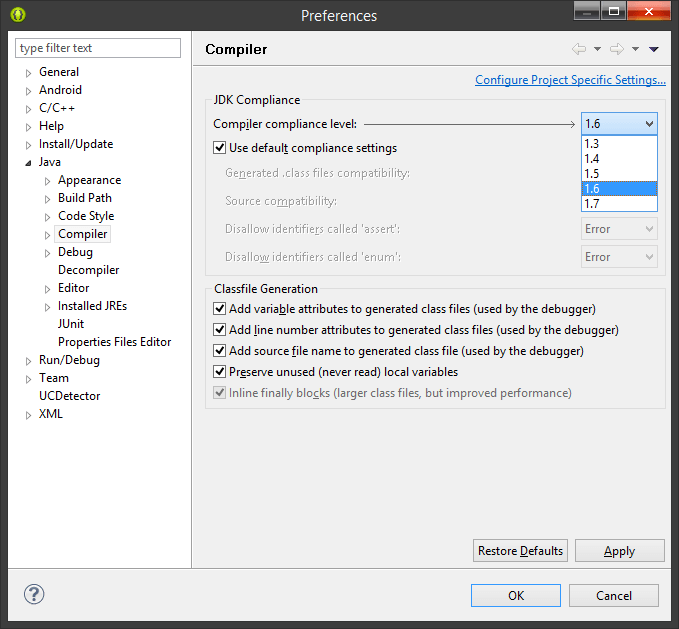
Task: Toggle Add variable attributes to class files
Action: [x=220, y=309]
